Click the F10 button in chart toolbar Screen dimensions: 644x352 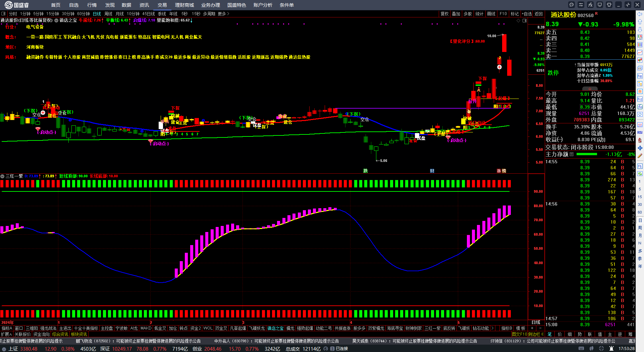click(x=503, y=14)
